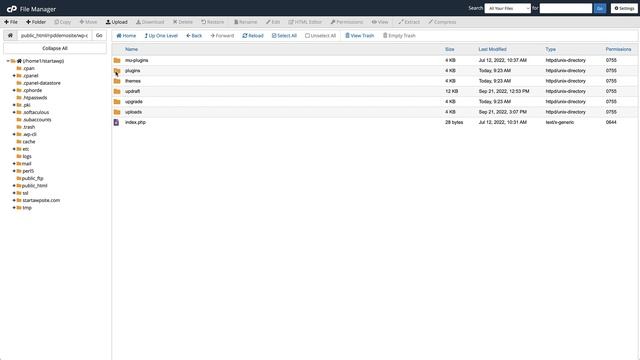Click the cPanel logo icon
The width and height of the screenshot is (640, 360).
(11, 9)
